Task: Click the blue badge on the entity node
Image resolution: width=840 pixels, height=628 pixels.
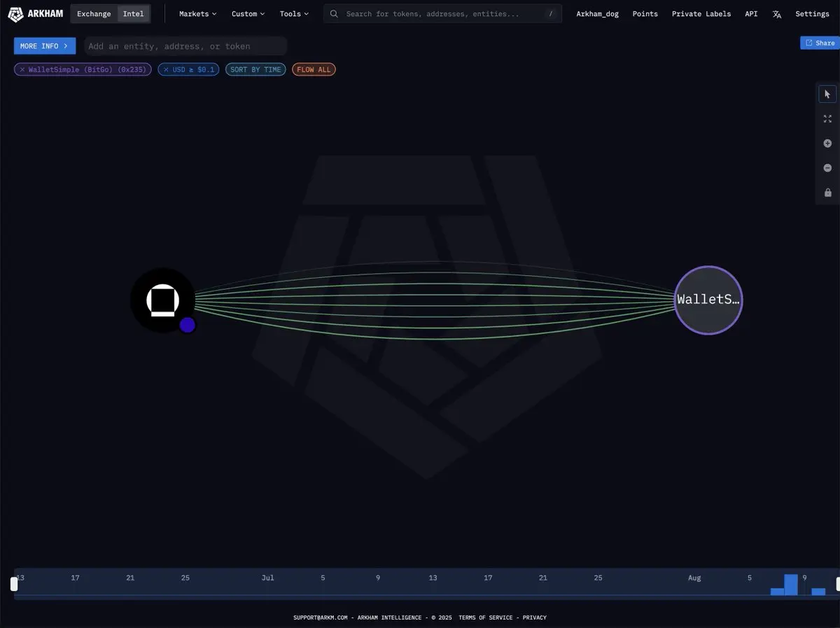Action: (187, 325)
